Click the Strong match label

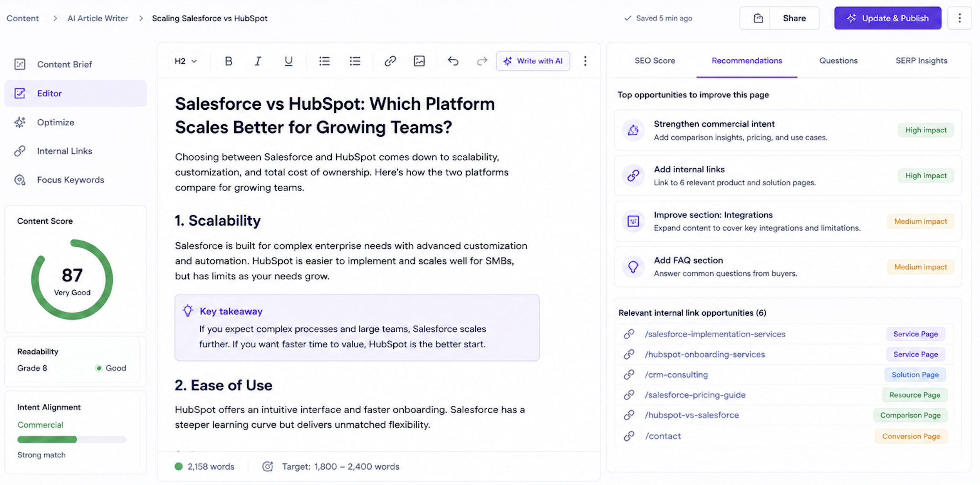click(41, 455)
